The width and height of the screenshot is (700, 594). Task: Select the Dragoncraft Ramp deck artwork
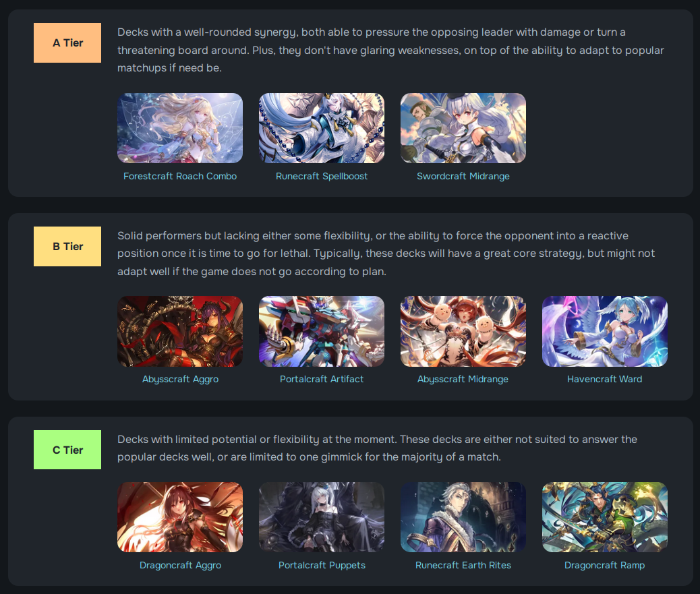pyautogui.click(x=604, y=517)
